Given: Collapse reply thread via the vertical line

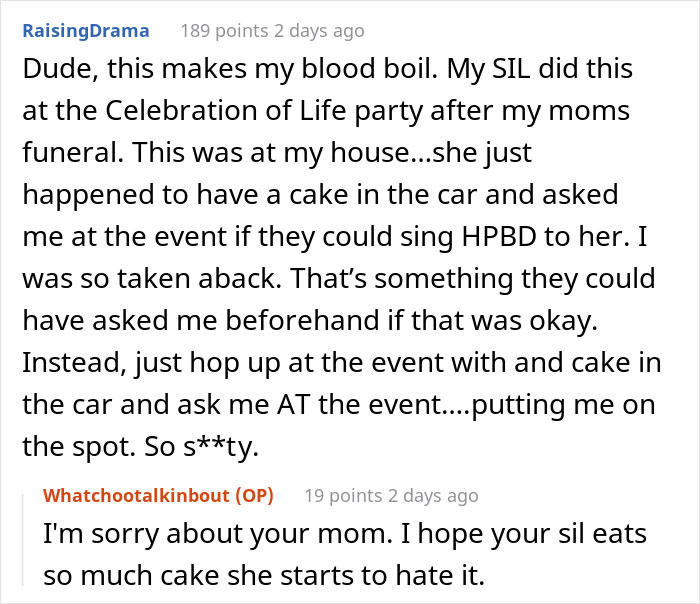Looking at the screenshot, I should pyautogui.click(x=24, y=538).
